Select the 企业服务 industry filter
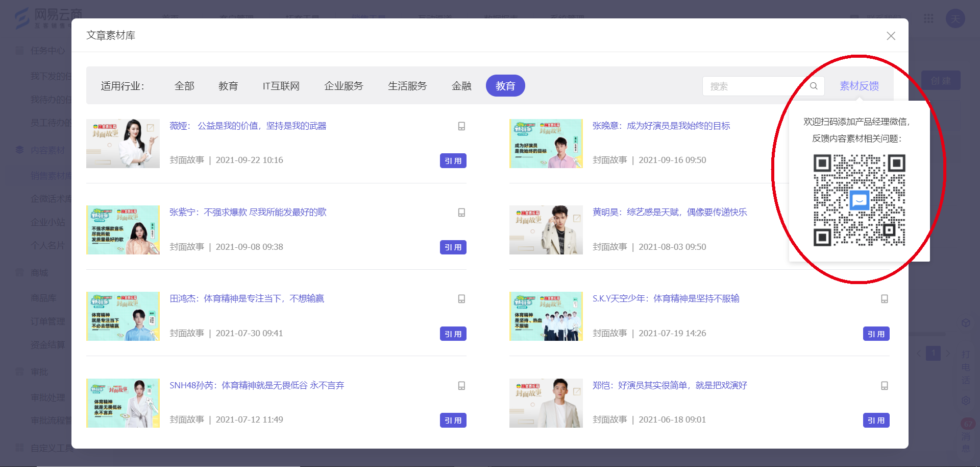980x467 pixels. tap(344, 86)
